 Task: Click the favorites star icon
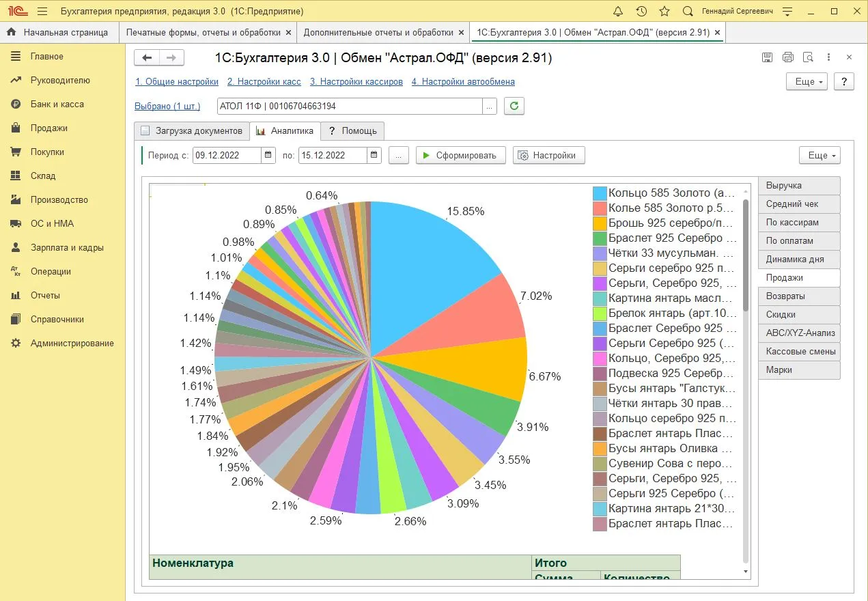[x=664, y=12]
